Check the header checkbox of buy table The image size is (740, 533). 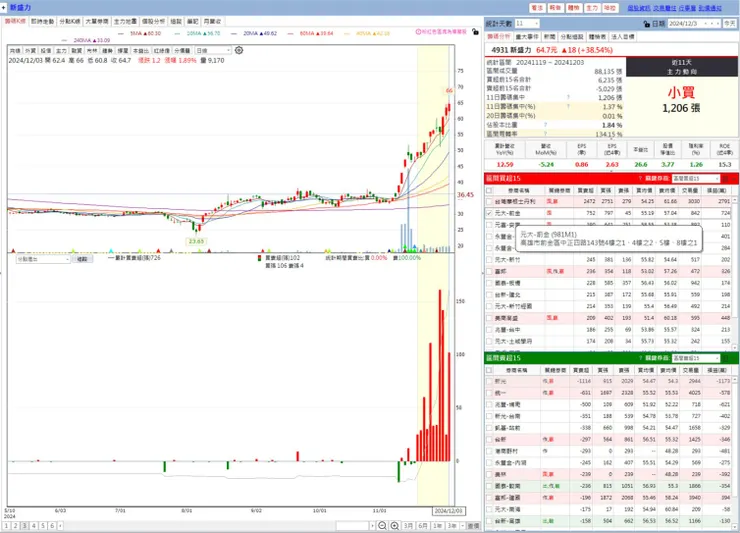tap(489, 191)
